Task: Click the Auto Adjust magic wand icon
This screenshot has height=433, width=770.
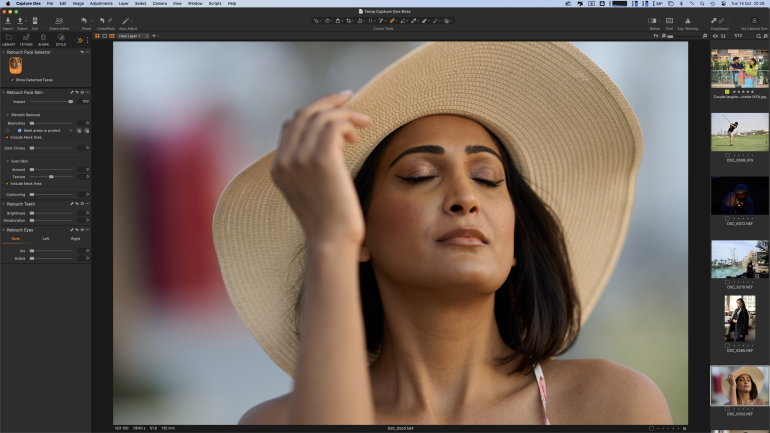Action: 126,21
